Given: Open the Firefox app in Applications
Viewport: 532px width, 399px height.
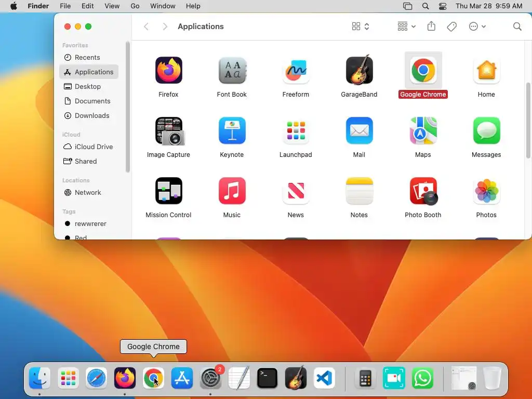Looking at the screenshot, I should point(169,71).
